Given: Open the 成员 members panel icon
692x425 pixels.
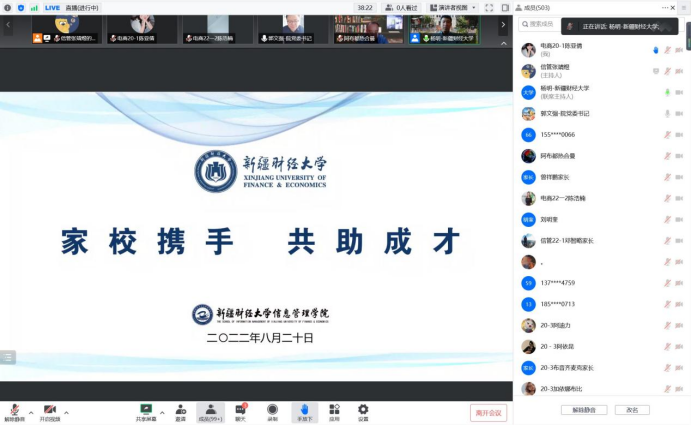Looking at the screenshot, I should [x=210, y=409].
